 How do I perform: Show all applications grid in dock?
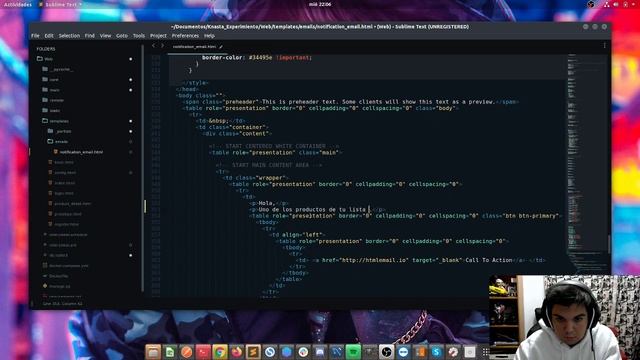(486, 351)
